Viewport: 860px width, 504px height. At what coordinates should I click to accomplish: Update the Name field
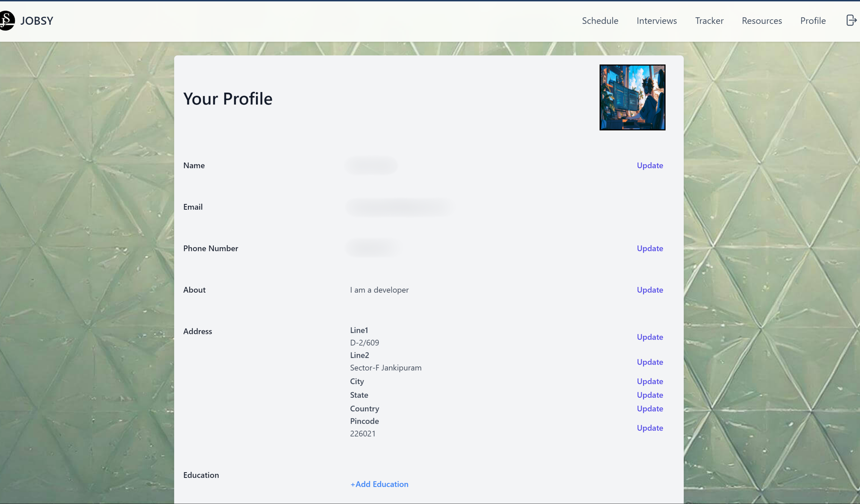[x=649, y=165]
